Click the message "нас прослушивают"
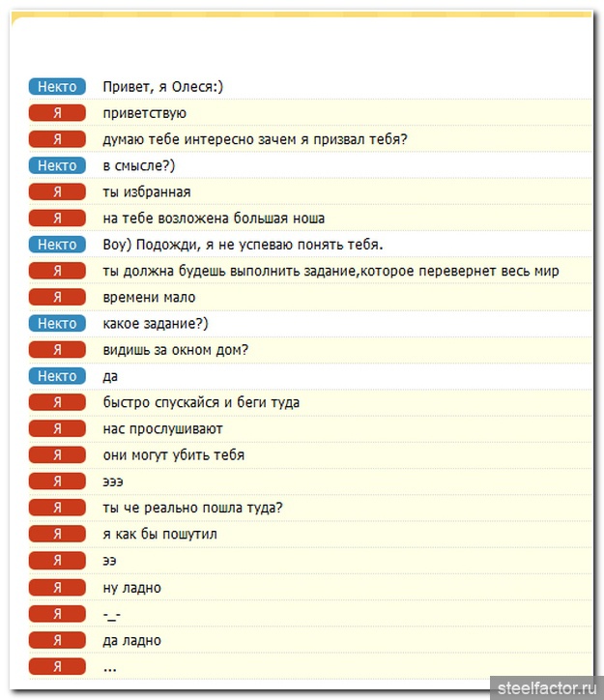This screenshot has height=700, width=604. (162, 429)
